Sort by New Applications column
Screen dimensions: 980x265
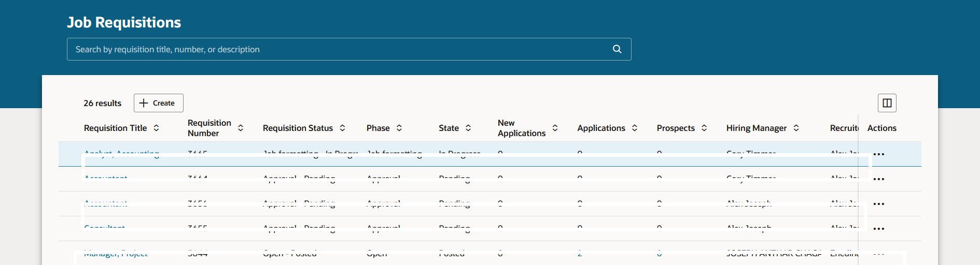click(x=555, y=128)
